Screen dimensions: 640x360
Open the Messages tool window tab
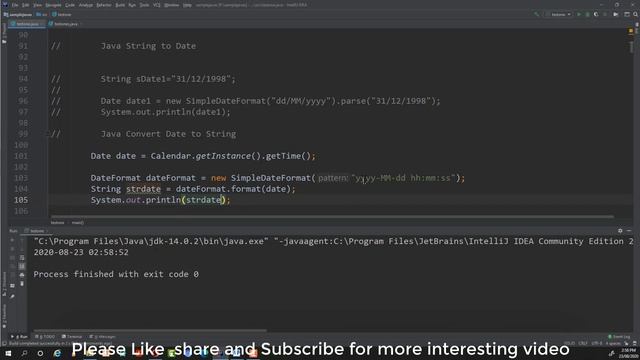pos(103,337)
